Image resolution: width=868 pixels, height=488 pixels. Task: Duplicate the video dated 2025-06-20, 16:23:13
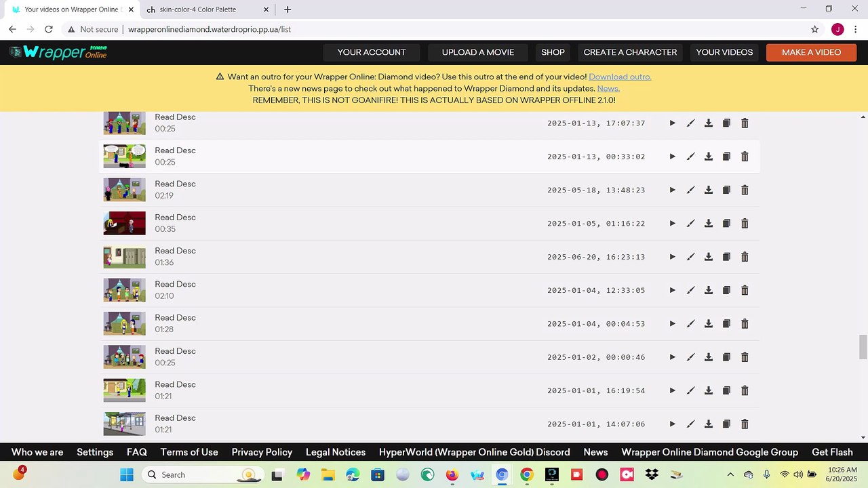point(726,257)
